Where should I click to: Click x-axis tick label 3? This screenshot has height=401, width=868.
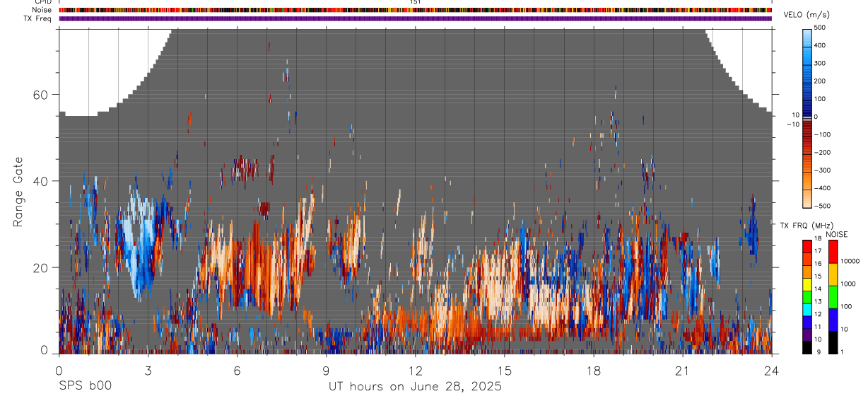(x=148, y=371)
